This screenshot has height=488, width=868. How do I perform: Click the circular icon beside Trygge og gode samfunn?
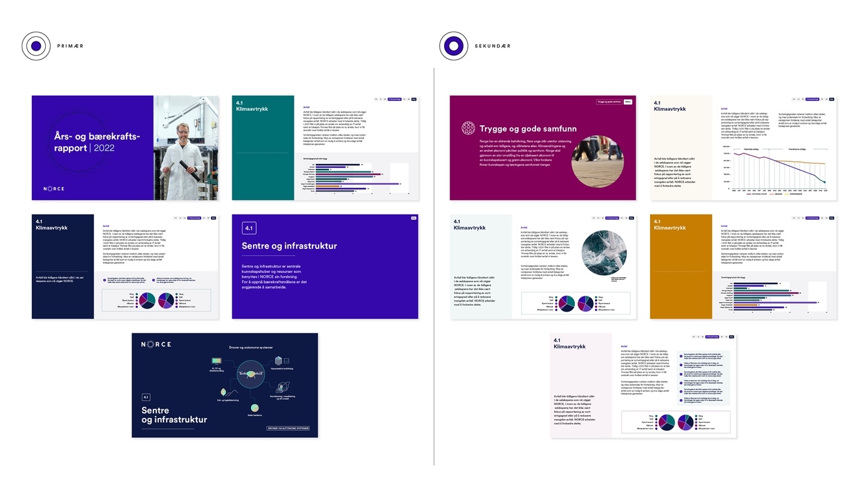(x=468, y=129)
